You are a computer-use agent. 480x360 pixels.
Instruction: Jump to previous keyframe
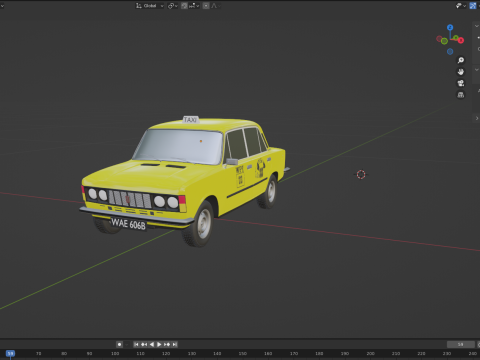(x=144, y=344)
